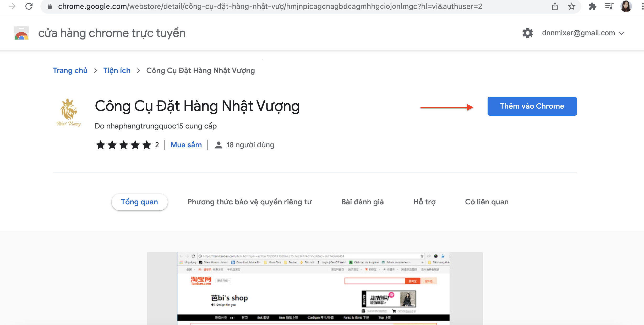
Task: Click the user count person icon
Action: (219, 145)
